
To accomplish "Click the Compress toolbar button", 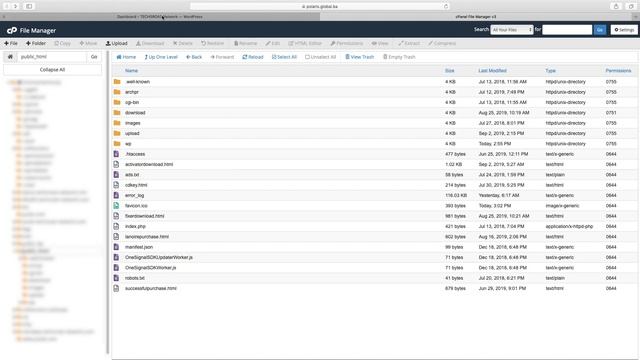I will point(442,43).
